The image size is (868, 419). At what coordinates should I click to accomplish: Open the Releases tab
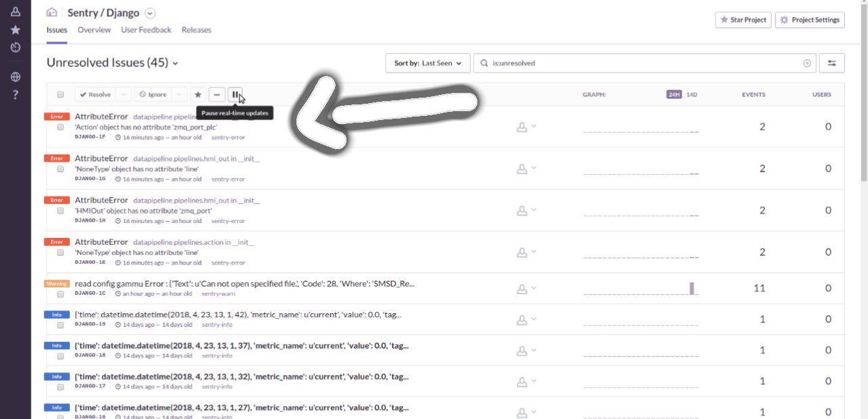coord(196,30)
